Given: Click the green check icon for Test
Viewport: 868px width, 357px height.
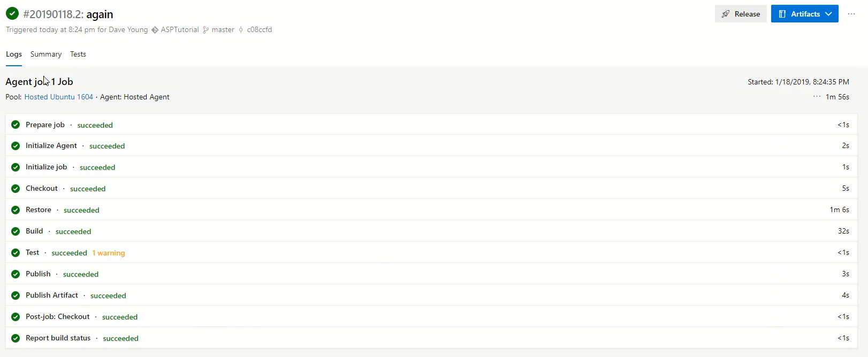Looking at the screenshot, I should click(16, 253).
